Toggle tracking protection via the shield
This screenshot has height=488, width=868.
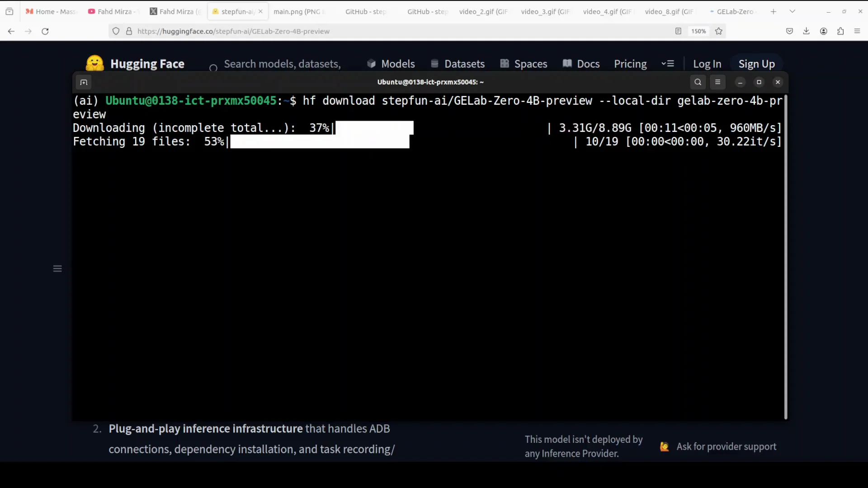[116, 31]
